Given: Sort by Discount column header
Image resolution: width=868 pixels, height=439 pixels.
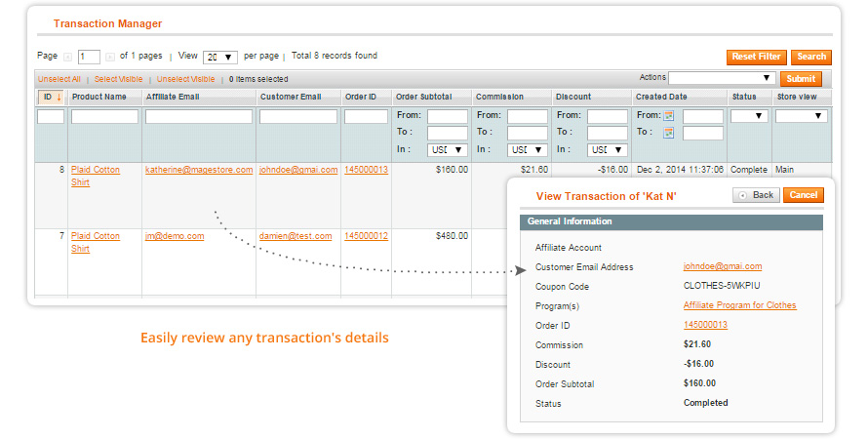Looking at the screenshot, I should pos(572,97).
